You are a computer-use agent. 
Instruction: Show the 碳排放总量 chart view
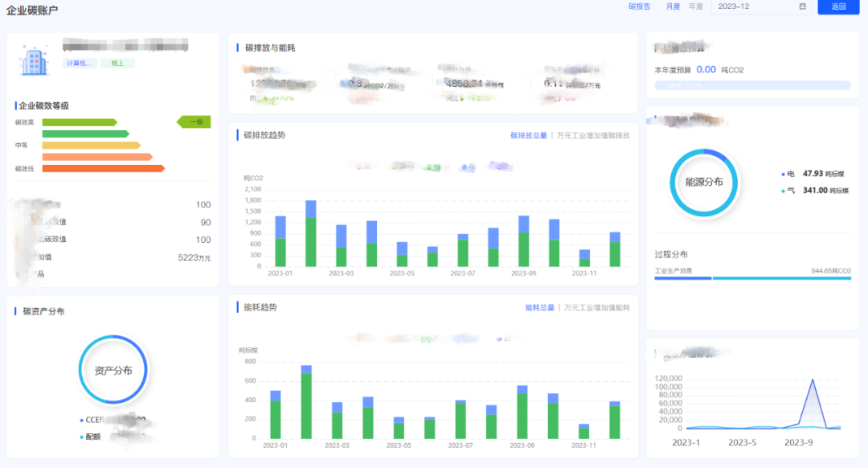(x=528, y=135)
